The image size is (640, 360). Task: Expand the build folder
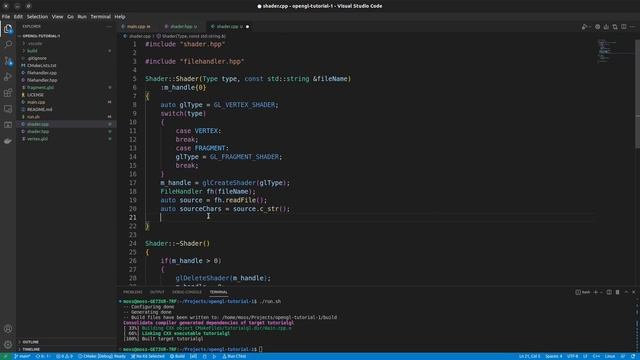(32, 51)
